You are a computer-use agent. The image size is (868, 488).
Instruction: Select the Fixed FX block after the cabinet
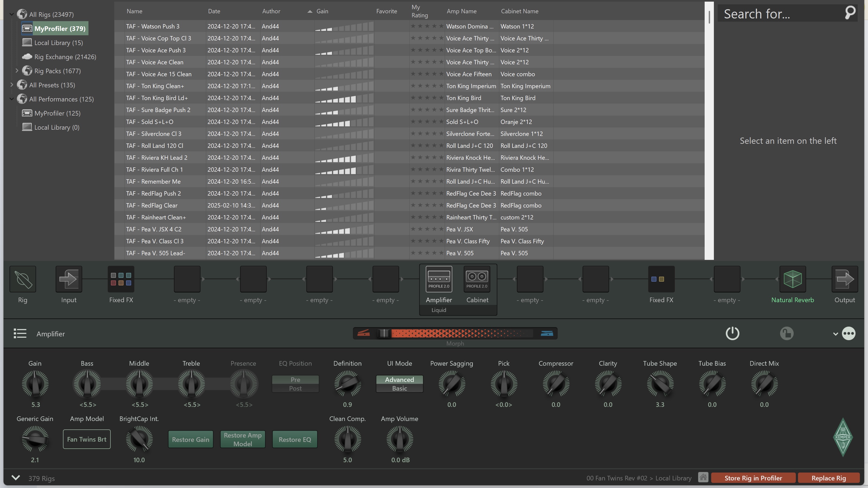(661, 279)
